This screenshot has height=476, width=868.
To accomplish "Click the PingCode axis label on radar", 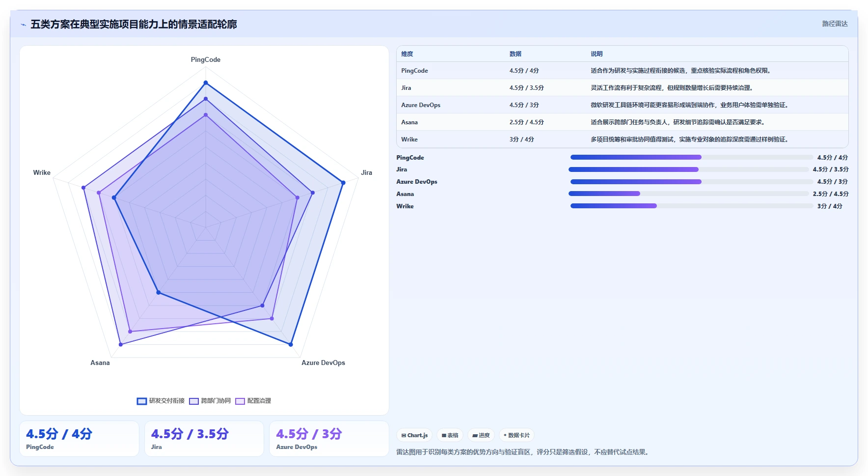I will click(x=206, y=59).
